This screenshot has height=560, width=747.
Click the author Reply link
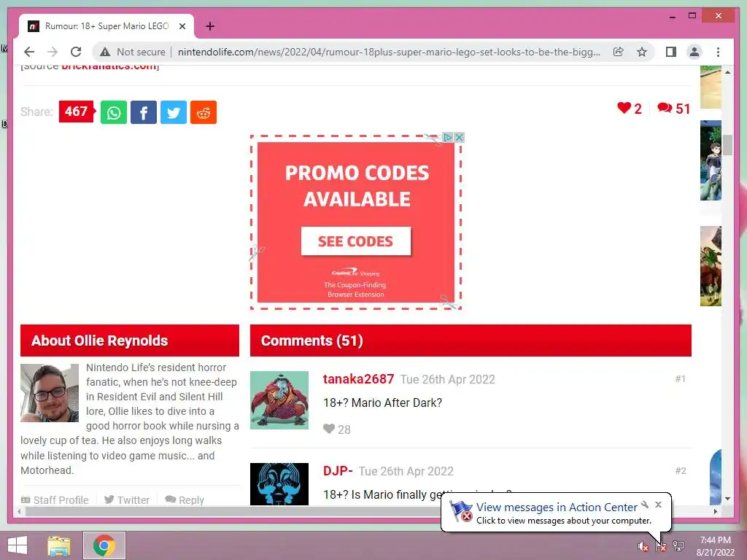[x=185, y=500]
